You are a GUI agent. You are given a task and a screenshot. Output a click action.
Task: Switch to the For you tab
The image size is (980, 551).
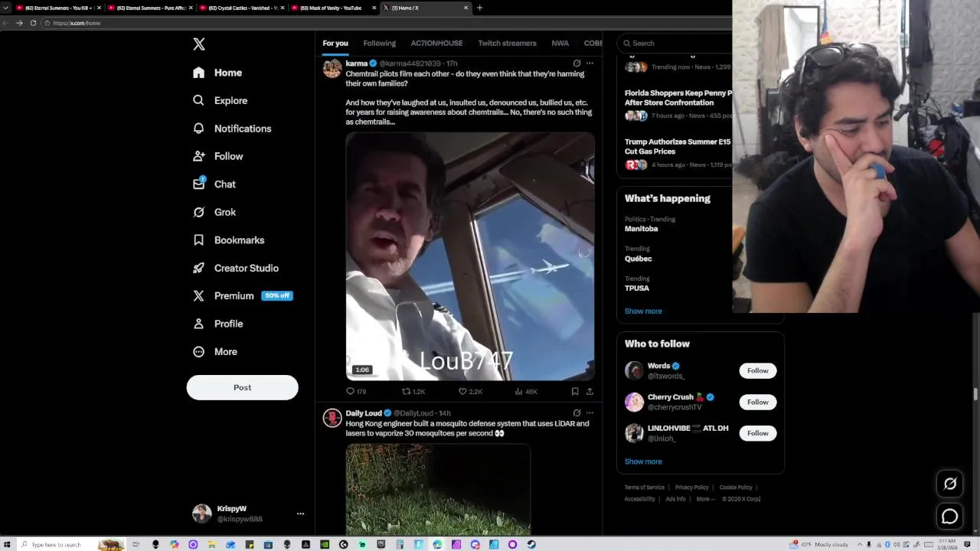[x=335, y=44]
